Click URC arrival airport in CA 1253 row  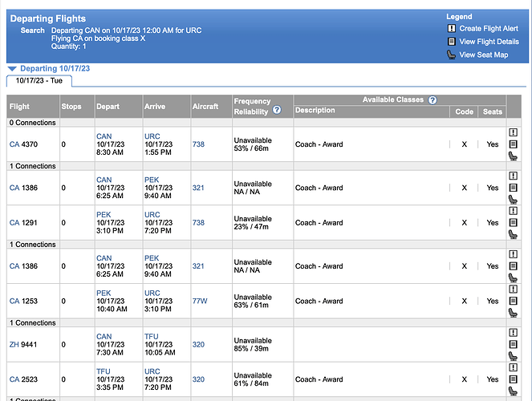click(152, 293)
